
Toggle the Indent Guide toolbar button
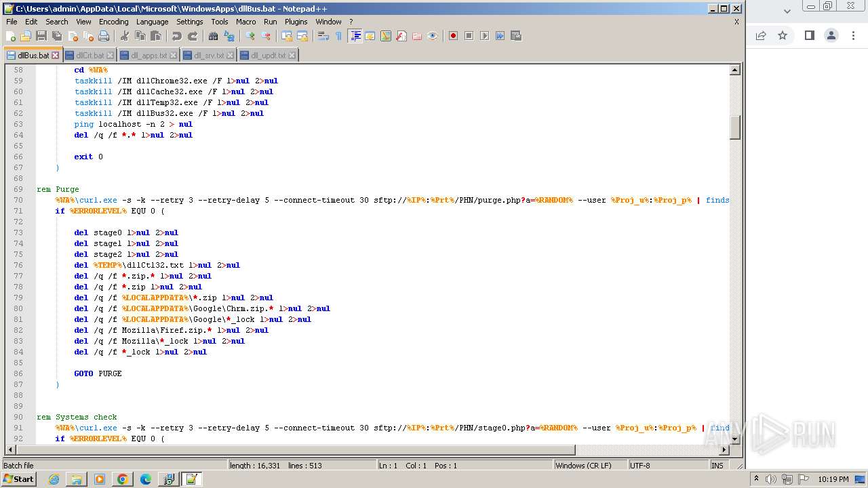coord(355,36)
